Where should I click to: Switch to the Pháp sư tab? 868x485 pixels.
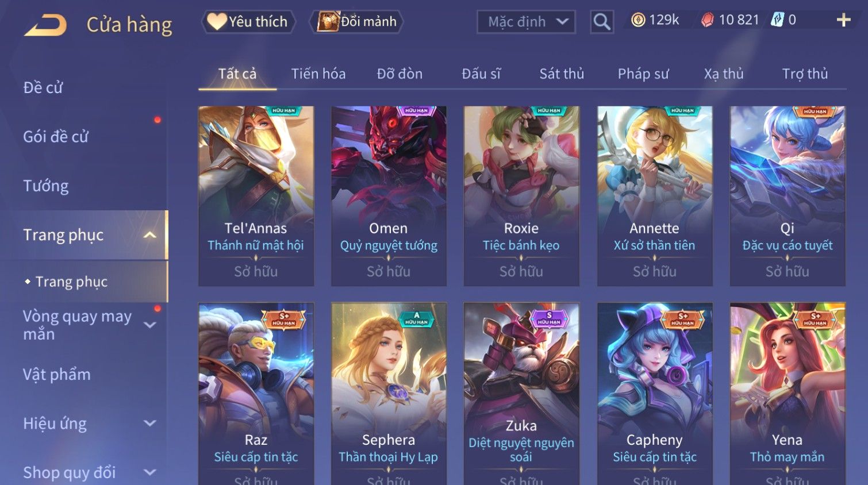click(x=643, y=74)
